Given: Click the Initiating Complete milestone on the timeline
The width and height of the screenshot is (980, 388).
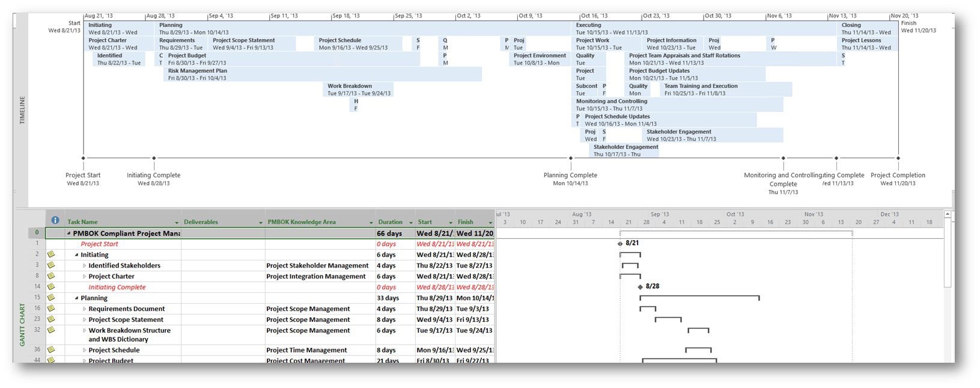Looking at the screenshot, I should (x=154, y=158).
